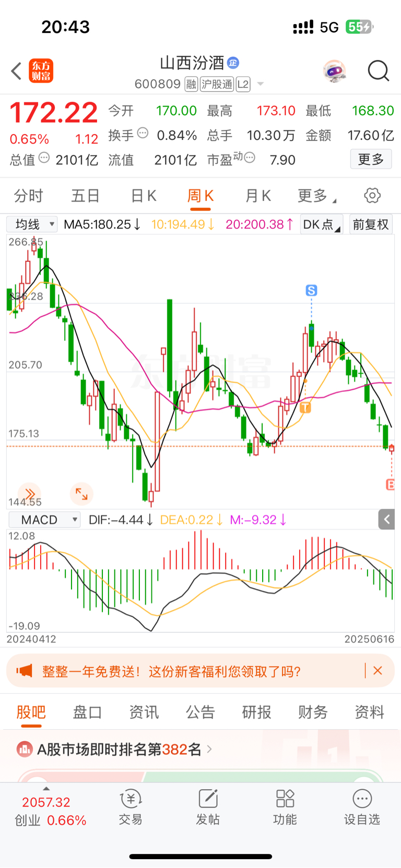Image resolution: width=401 pixels, height=868 pixels.
Task: Switch to the 财务 tab
Action: [313, 712]
